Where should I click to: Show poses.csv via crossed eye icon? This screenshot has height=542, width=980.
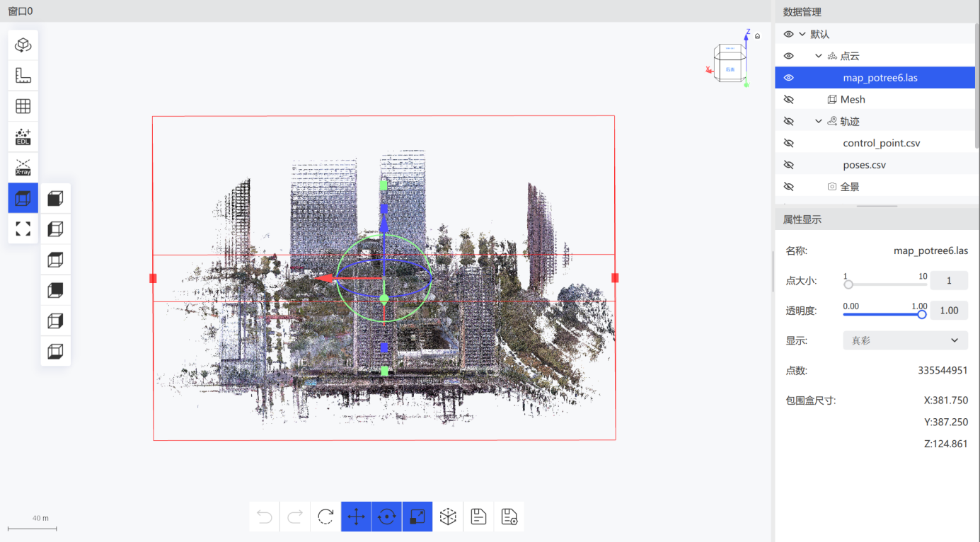[789, 165]
